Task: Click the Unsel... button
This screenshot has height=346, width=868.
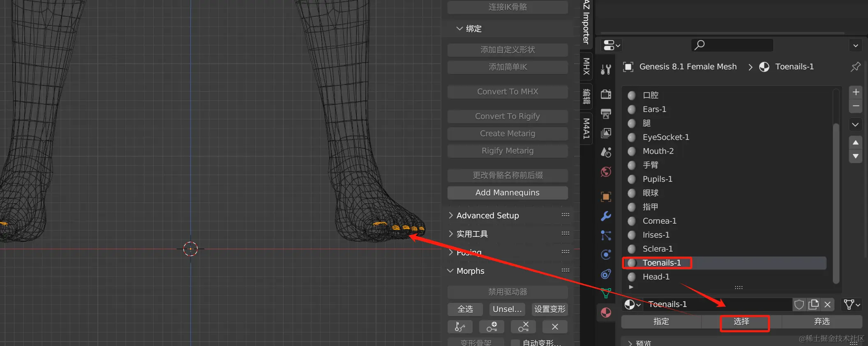Action: coord(507,309)
